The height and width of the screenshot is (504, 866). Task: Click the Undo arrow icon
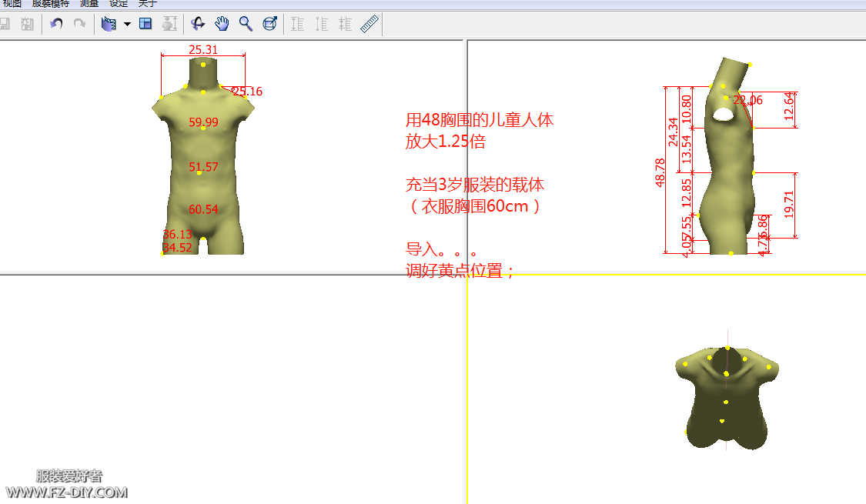56,24
